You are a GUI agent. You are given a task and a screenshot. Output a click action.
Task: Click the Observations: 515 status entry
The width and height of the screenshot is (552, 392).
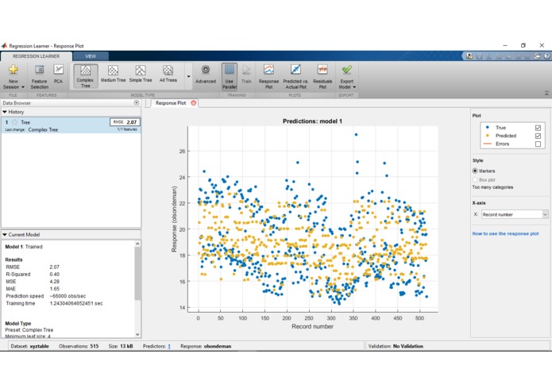click(79, 346)
